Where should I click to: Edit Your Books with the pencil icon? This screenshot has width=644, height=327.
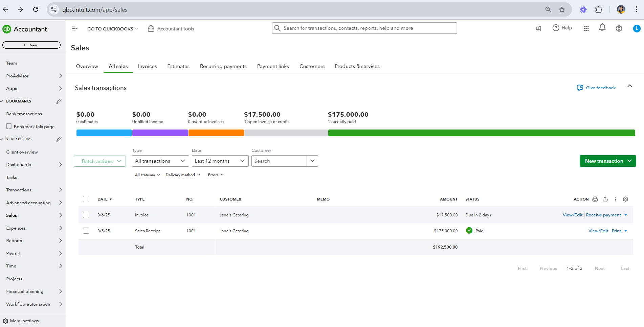59,139
